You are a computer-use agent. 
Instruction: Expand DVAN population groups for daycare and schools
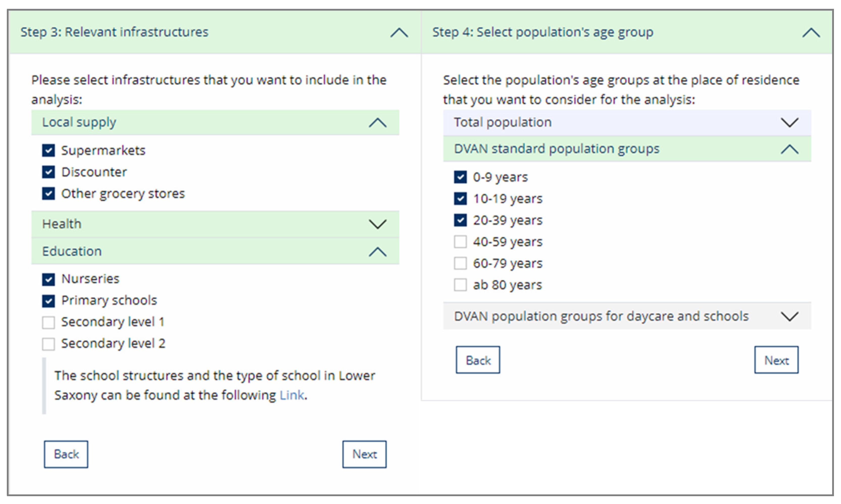pyautogui.click(x=789, y=316)
